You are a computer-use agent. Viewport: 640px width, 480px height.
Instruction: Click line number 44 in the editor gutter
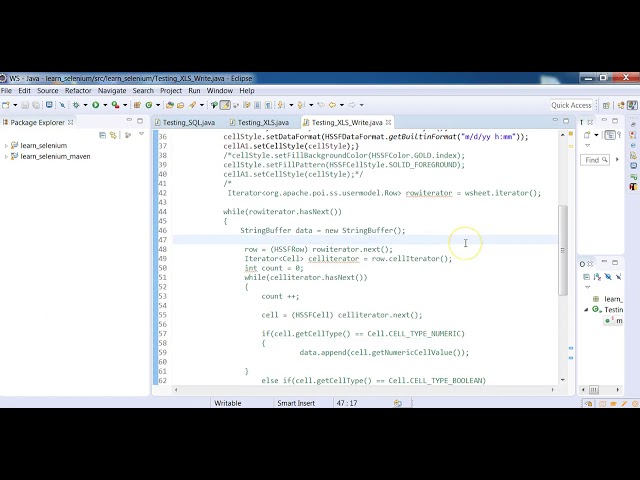tap(162, 212)
